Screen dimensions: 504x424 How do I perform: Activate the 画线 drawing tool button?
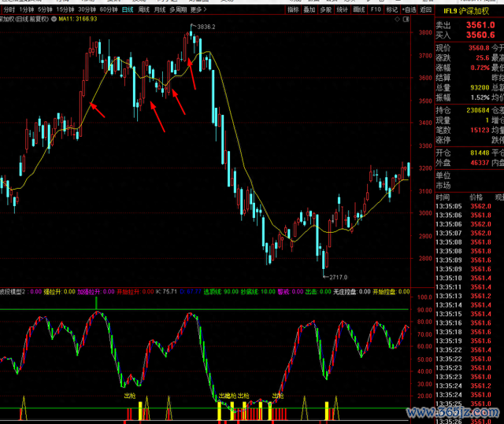[359, 9]
